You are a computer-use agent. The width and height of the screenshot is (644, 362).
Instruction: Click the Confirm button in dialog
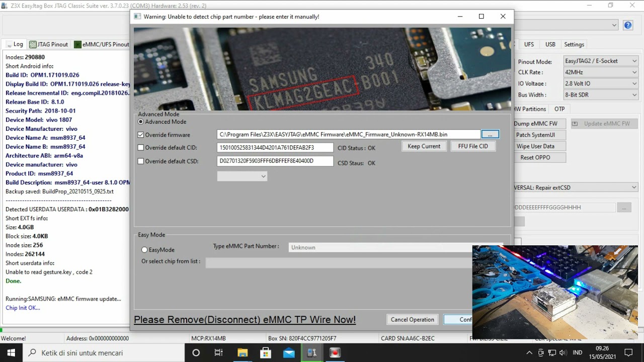(x=458, y=320)
